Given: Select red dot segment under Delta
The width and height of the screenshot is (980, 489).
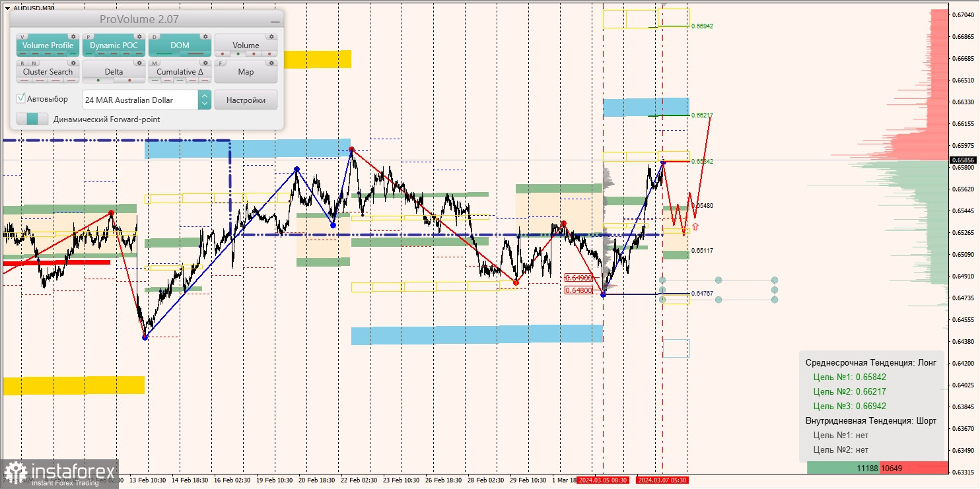Looking at the screenshot, I should point(129,81).
